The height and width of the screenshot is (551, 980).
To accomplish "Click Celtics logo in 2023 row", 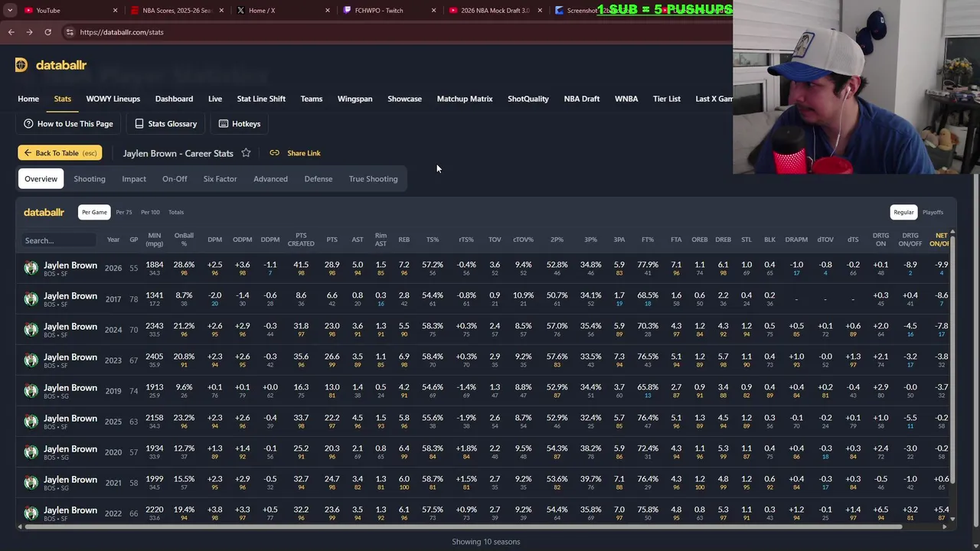I will (x=31, y=360).
